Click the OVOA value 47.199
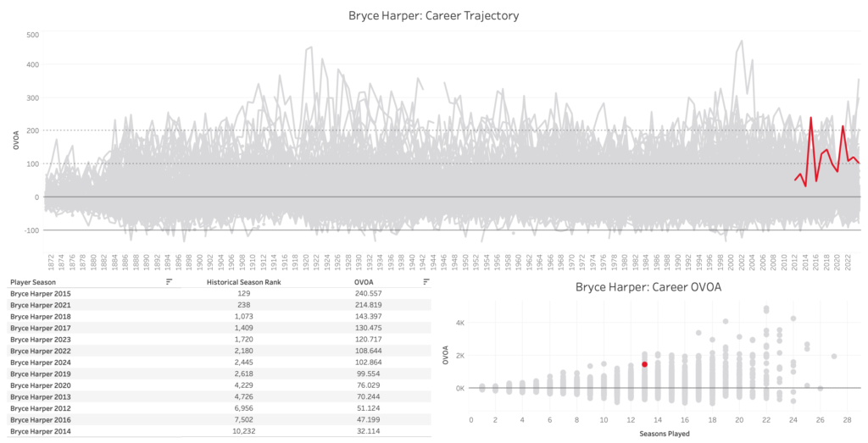Screen dimensions: 868x443 [x=368, y=420]
